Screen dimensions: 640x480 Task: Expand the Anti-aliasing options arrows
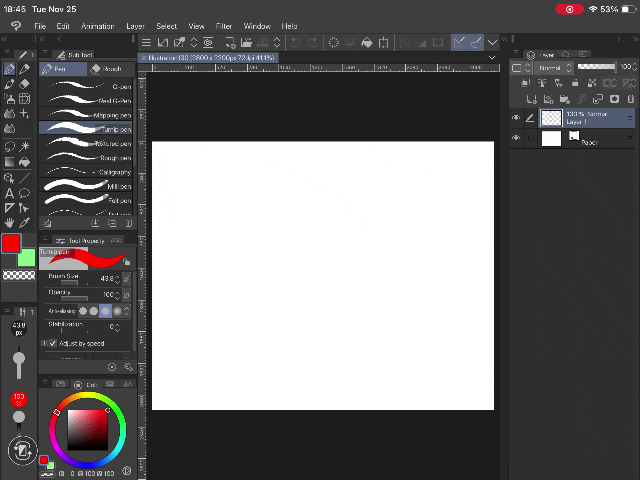pos(128,311)
